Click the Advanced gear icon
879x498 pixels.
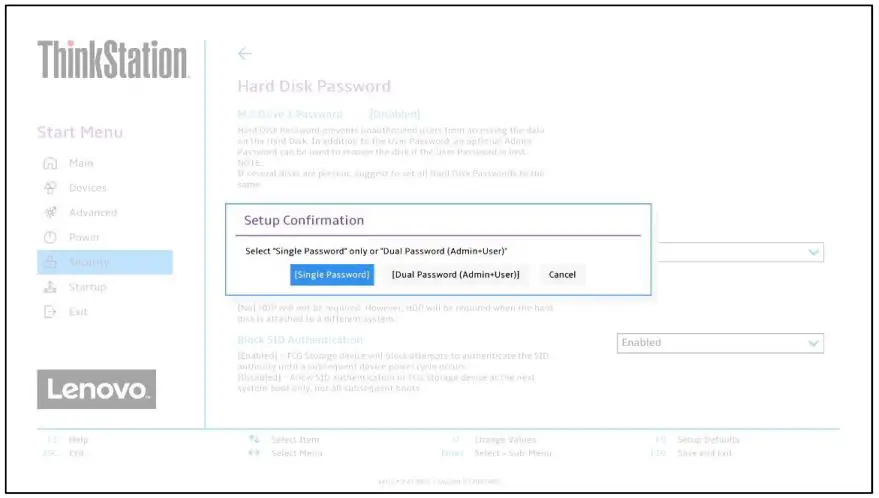[50, 213]
